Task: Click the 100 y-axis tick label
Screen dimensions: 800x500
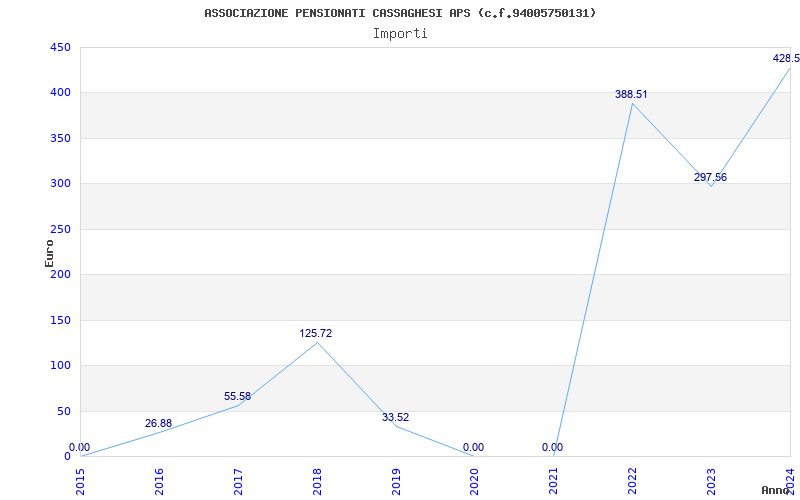Action: 60,365
